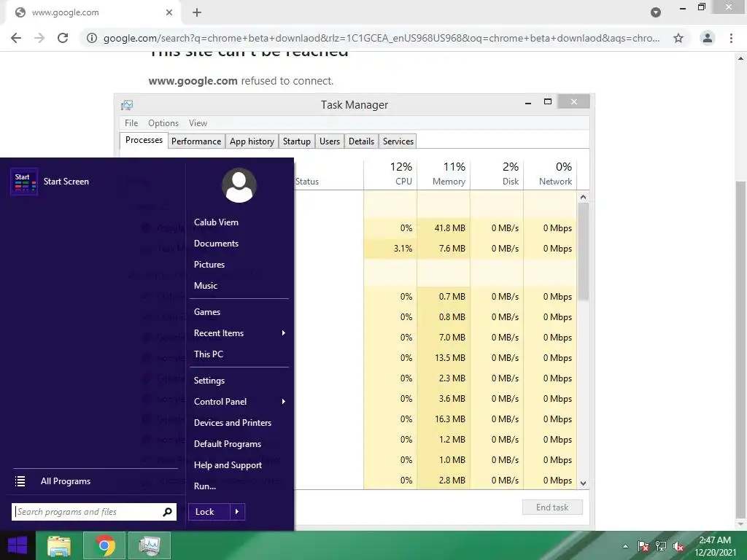Click Chrome tab search dropdown icon
Screen dimensions: 747x560
point(656,12)
